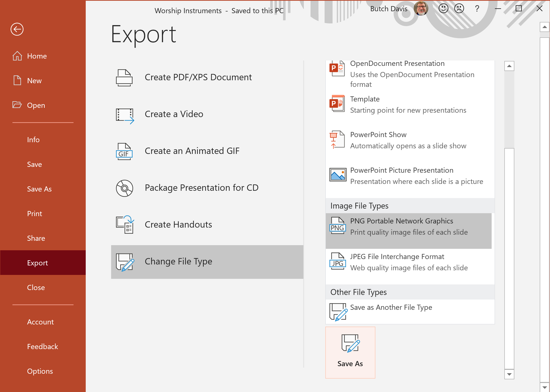
Task: Click the JPG file icon
Action: 338,261
